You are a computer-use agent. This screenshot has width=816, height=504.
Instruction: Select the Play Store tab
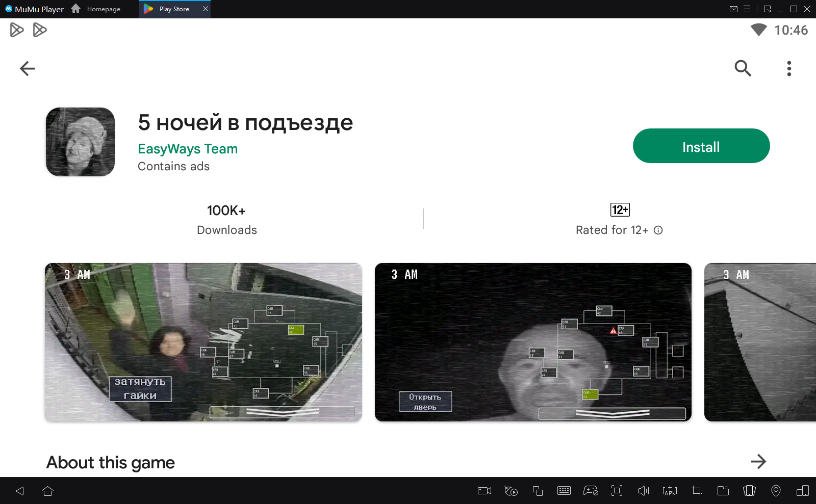click(x=173, y=9)
